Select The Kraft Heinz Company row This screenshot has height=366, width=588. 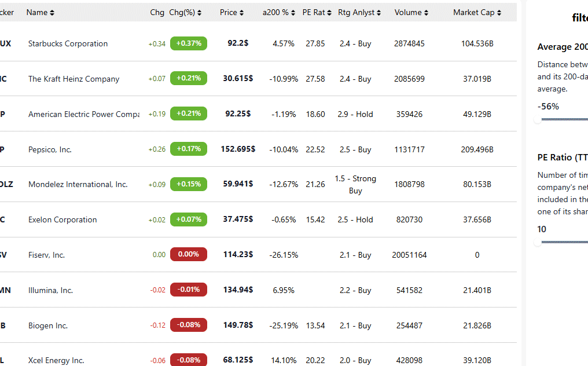73,79
